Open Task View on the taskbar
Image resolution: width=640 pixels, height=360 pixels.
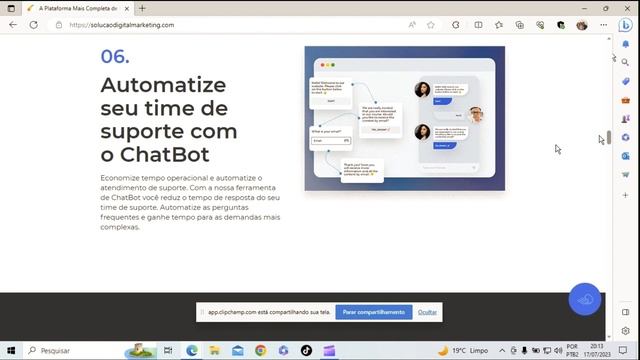pos(168,351)
